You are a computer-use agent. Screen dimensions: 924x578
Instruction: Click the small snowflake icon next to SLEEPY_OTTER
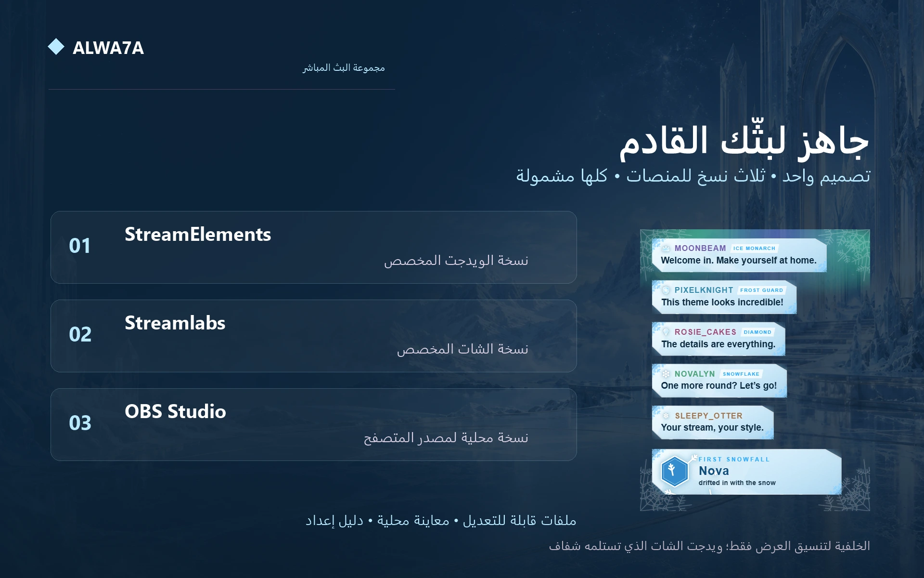click(666, 416)
